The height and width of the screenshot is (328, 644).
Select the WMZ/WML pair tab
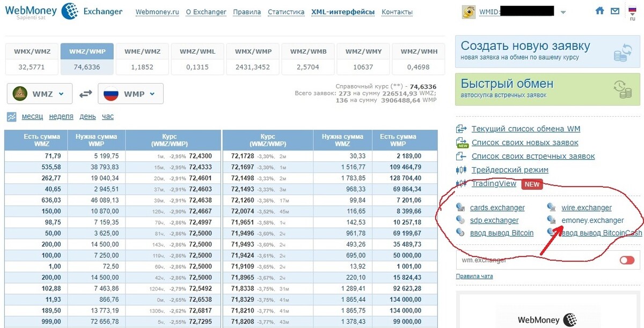(x=197, y=59)
